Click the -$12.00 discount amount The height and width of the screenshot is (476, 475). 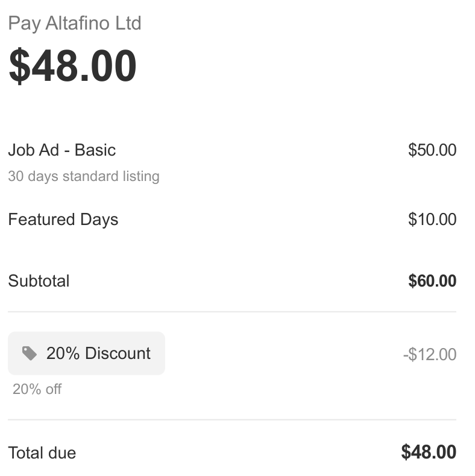click(429, 354)
